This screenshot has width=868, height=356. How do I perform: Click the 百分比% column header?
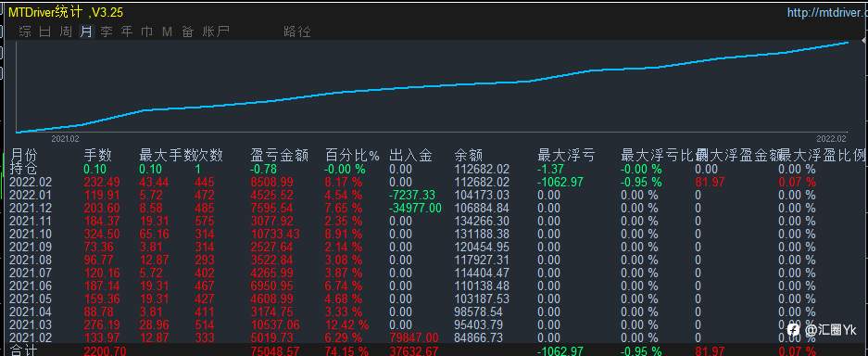pyautogui.click(x=353, y=156)
